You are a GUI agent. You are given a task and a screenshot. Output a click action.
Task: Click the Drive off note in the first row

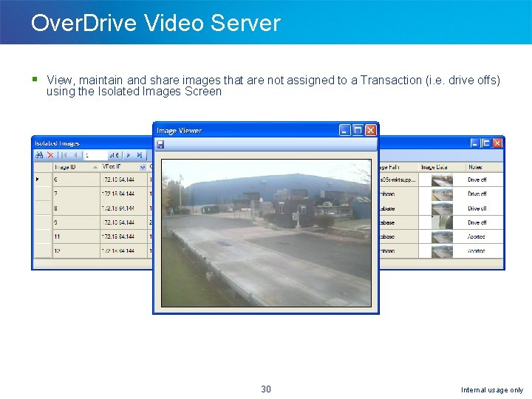pos(477,180)
